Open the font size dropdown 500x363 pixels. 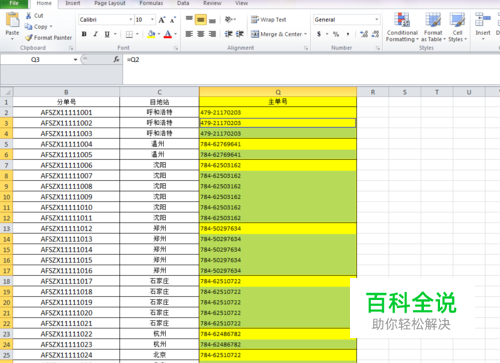point(152,20)
